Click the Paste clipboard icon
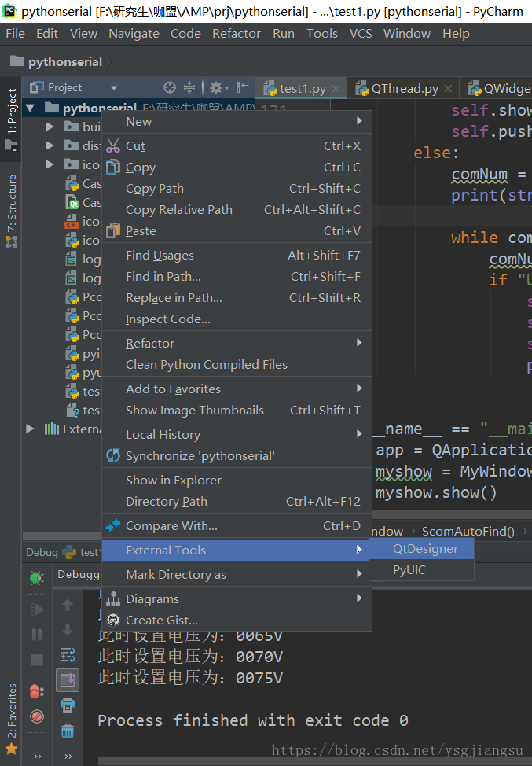Screen dimensions: 532x766 pos(113,230)
